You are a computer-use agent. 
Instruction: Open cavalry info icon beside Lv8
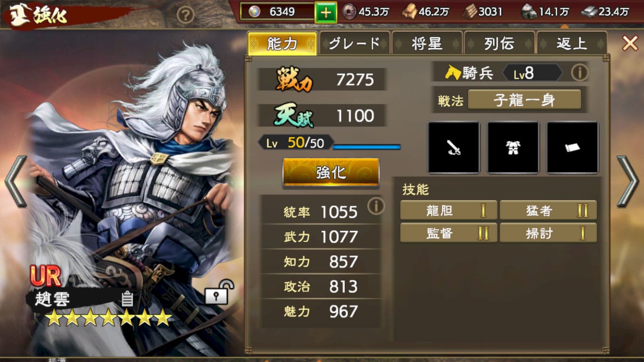579,73
